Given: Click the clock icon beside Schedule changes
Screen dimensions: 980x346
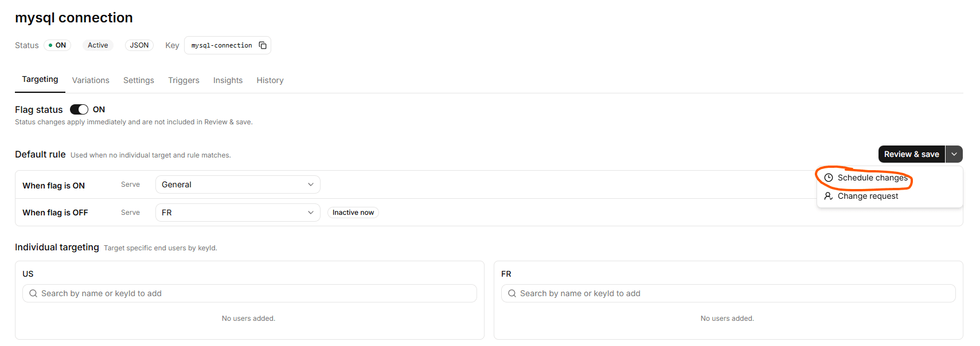Looking at the screenshot, I should tap(829, 178).
